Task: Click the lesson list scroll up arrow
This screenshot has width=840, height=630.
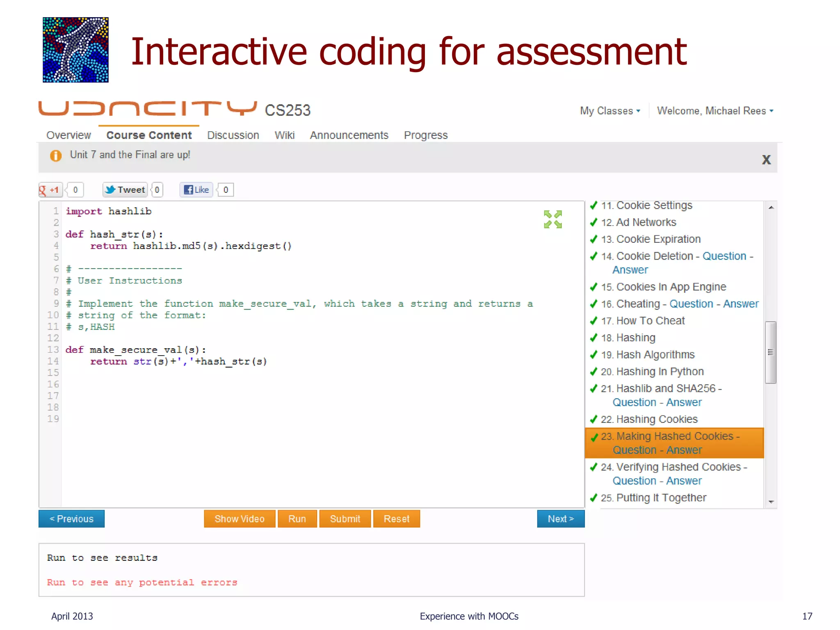Action: 771,208
